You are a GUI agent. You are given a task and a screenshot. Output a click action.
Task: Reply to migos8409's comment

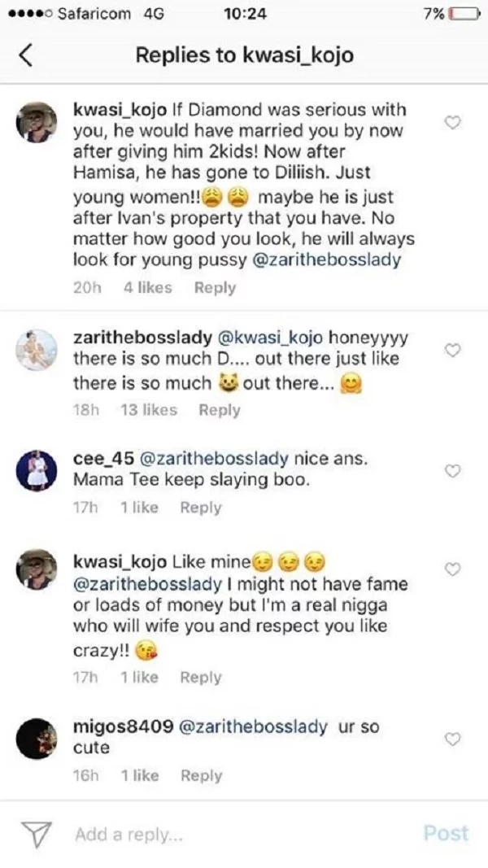202,775
